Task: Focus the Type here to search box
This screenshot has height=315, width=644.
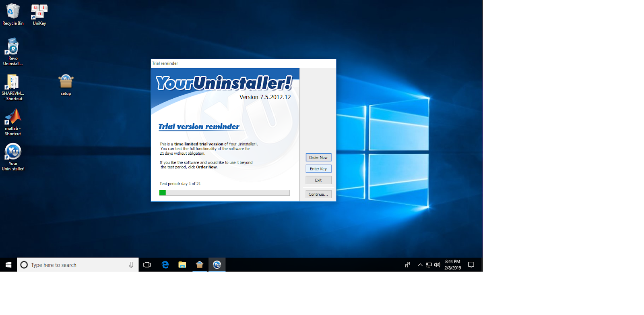Action: click(78, 265)
